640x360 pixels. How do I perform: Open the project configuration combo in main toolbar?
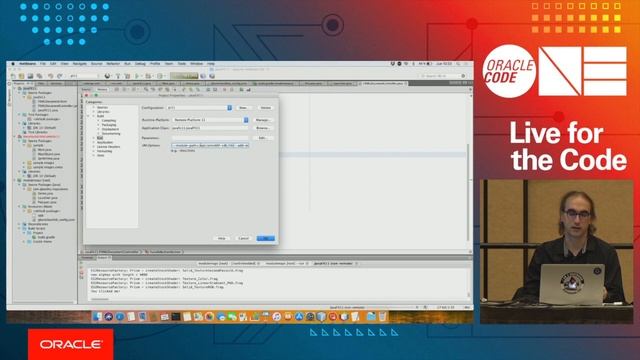tap(84, 76)
